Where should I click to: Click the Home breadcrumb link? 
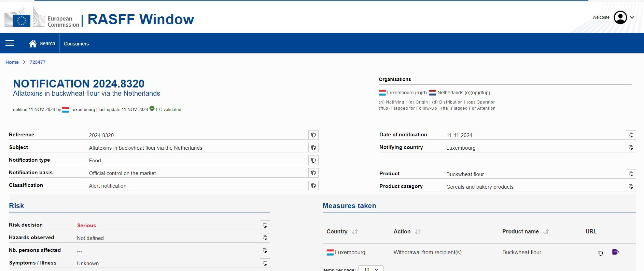12,62
